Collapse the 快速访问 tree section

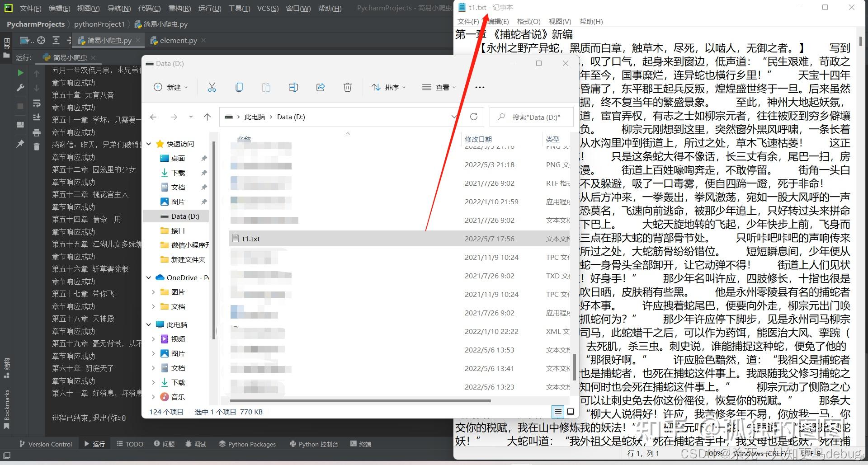(149, 144)
